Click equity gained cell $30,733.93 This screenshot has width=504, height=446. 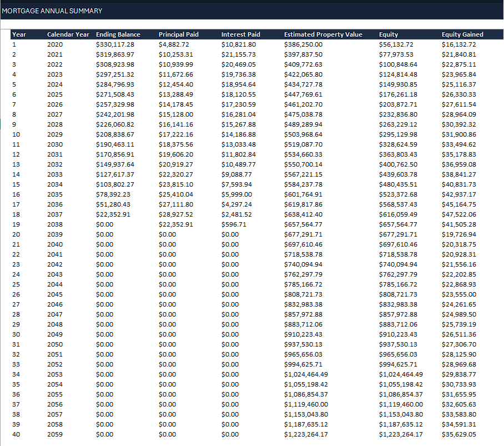coord(458,384)
